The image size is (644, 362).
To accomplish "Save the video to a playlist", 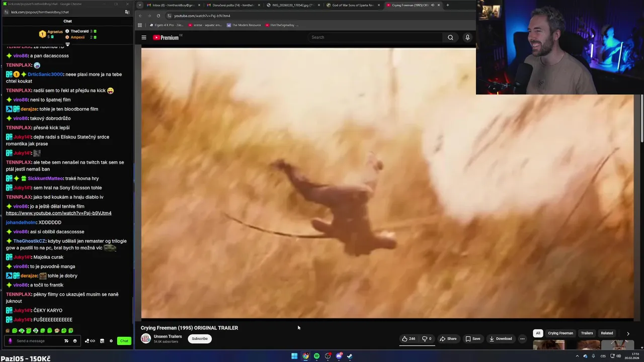I will pos(473,338).
